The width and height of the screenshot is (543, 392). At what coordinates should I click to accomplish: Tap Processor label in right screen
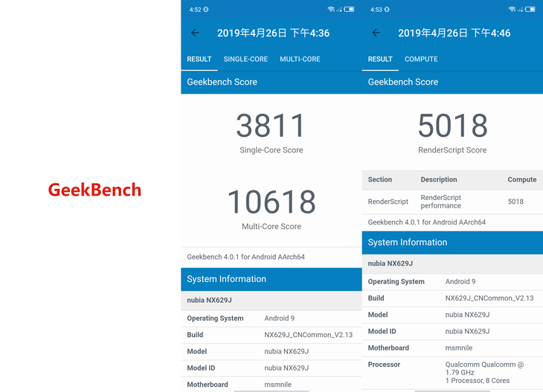[x=384, y=364]
